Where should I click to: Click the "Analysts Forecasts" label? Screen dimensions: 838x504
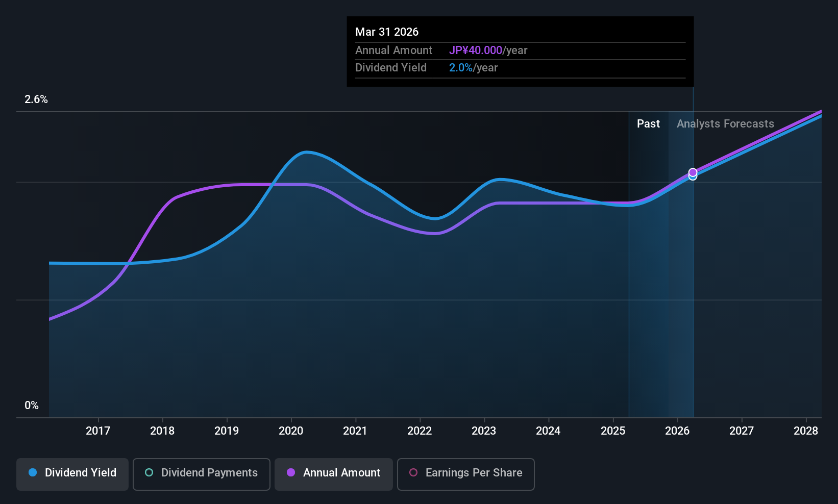[725, 124]
